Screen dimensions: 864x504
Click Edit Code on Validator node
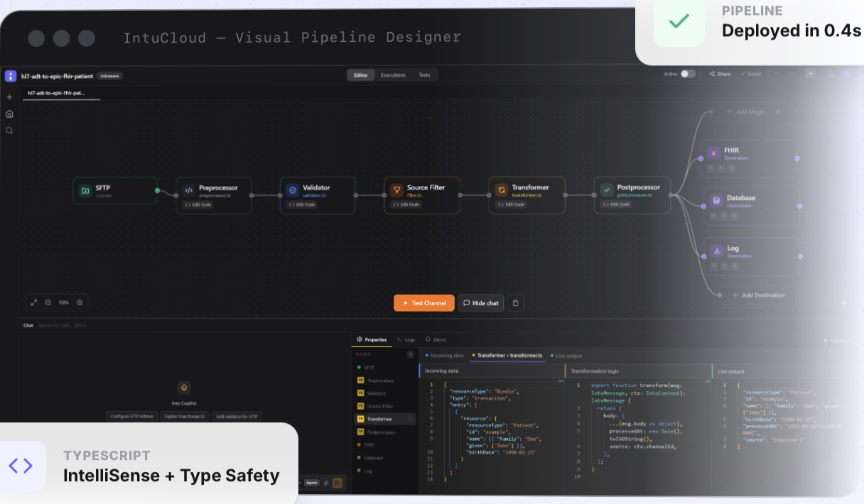tap(301, 204)
